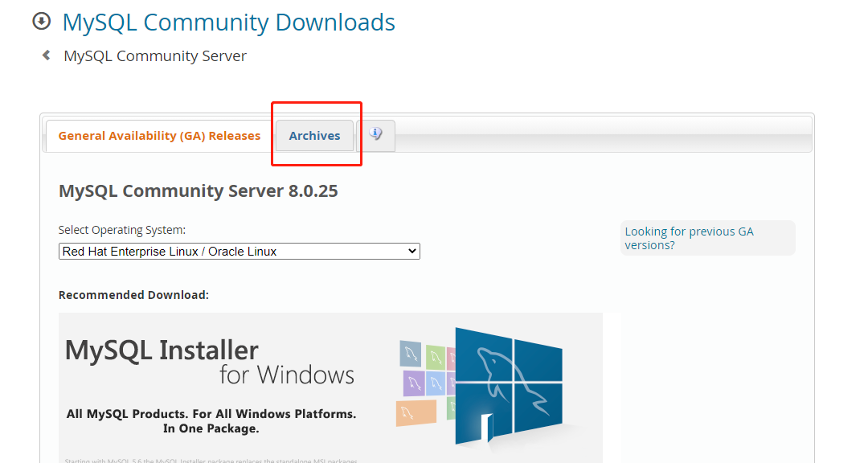
Task: Click the MySQL Community Server 8.0.25 heading
Action: (x=199, y=191)
